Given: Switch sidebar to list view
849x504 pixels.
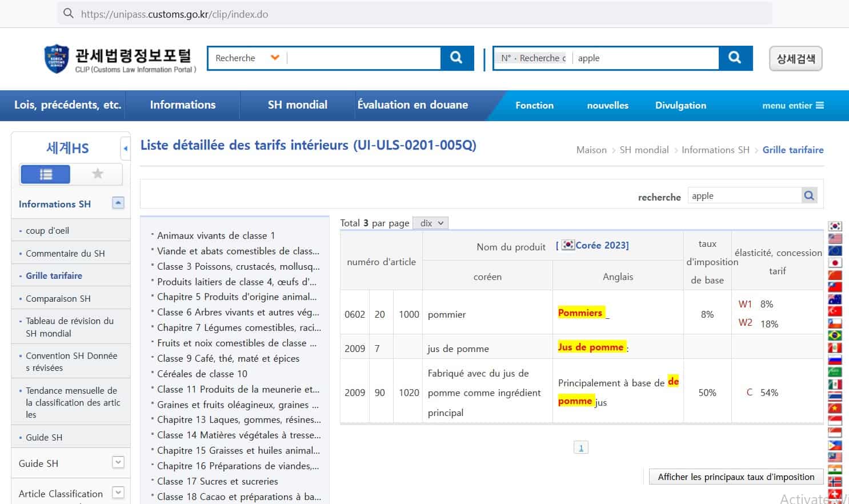Looking at the screenshot, I should [45, 174].
